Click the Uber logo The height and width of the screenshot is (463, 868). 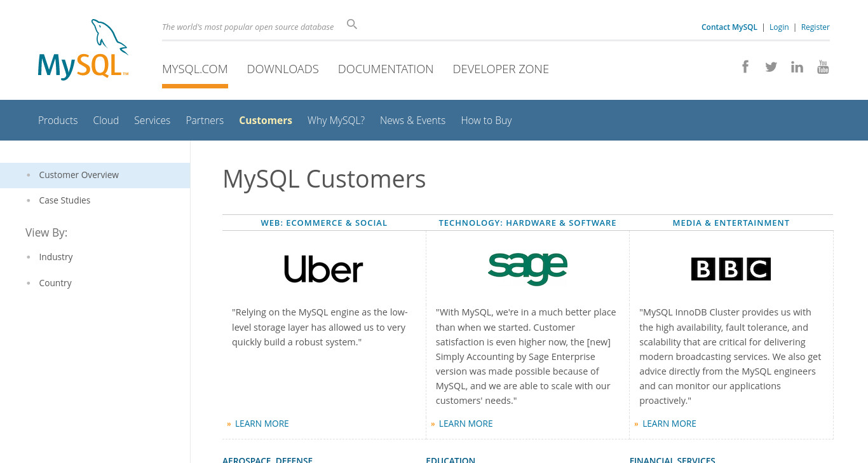tap(323, 269)
